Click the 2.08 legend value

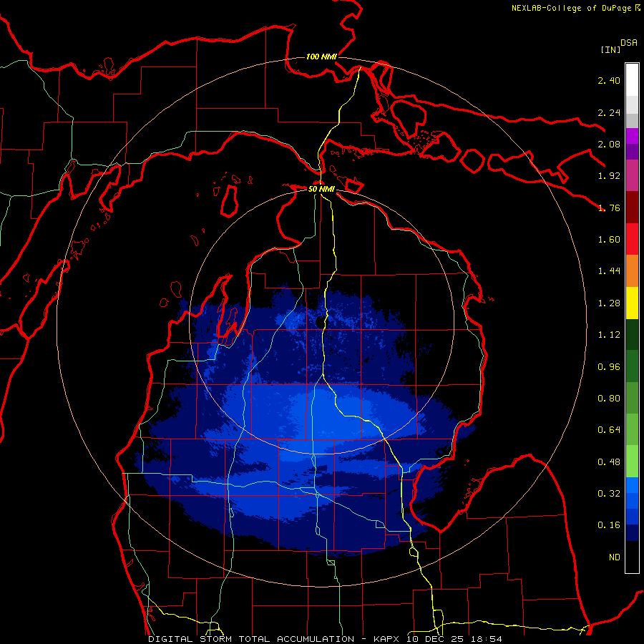coord(609,144)
